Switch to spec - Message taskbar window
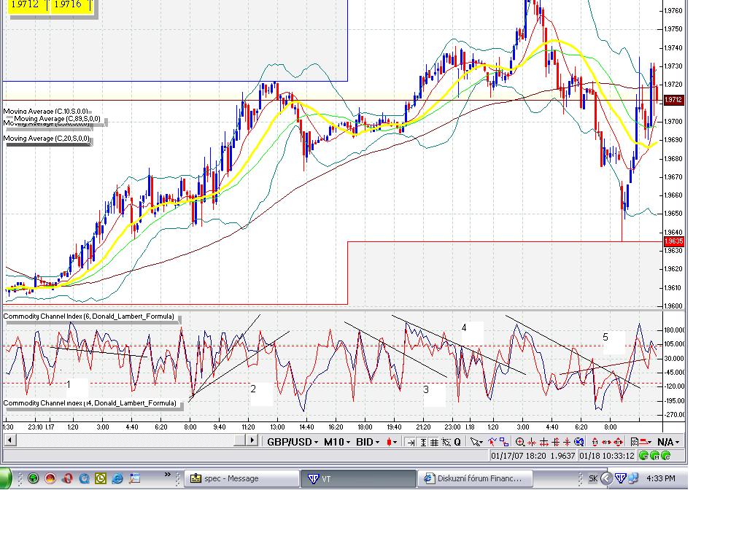747x560 pixels. 241,478
